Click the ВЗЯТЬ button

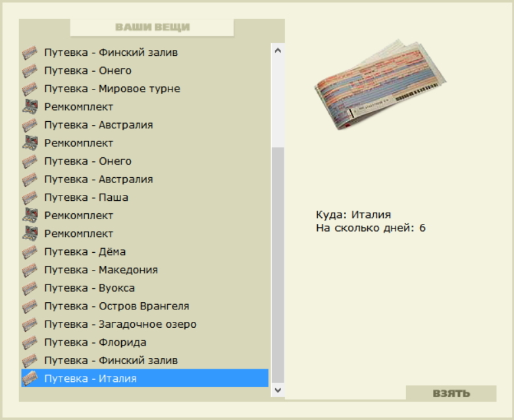(x=451, y=394)
